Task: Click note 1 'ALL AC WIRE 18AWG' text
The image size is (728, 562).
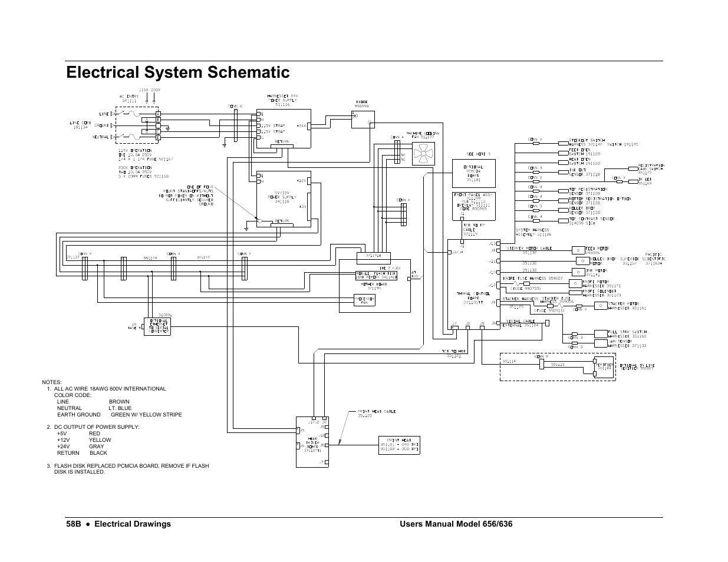Action: [110, 389]
